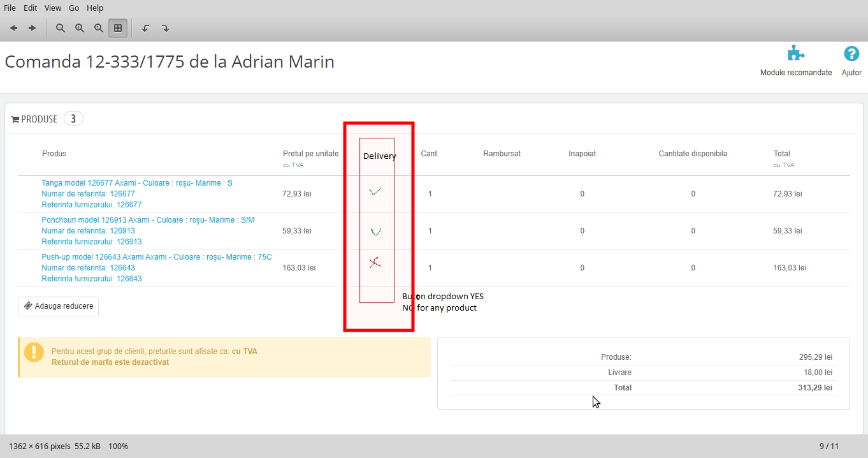Screen dimensions: 868x458
Task: Go to the next image
Action: click(x=33, y=28)
